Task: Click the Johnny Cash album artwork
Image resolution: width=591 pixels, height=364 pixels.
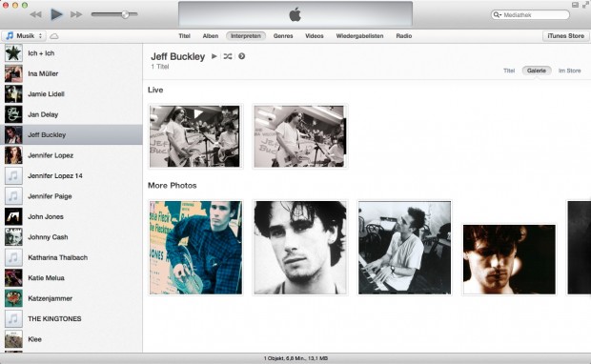Action: point(13,237)
